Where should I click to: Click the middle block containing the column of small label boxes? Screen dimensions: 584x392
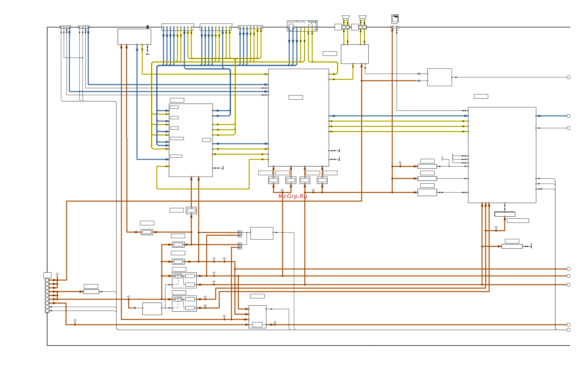click(x=191, y=140)
